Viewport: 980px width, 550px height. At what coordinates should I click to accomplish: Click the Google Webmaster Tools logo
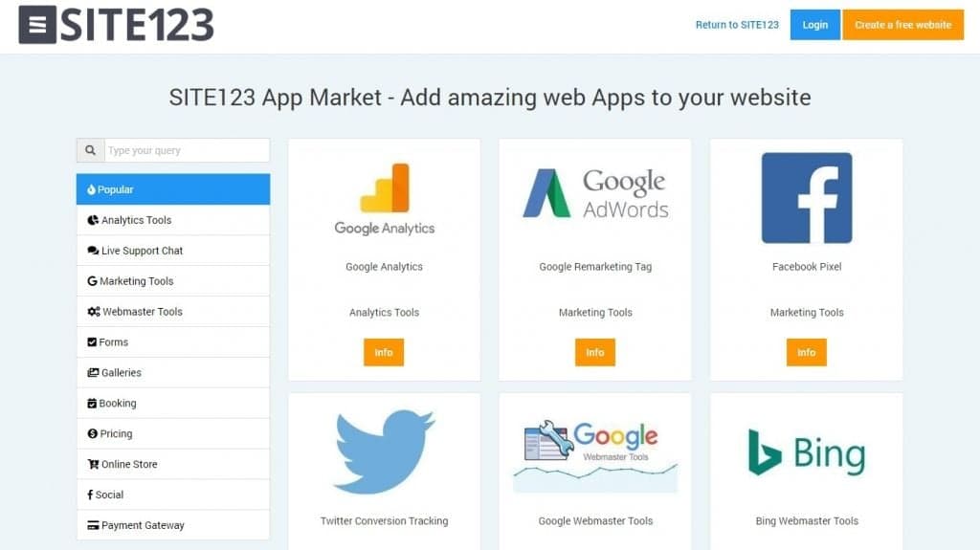[x=595, y=453]
